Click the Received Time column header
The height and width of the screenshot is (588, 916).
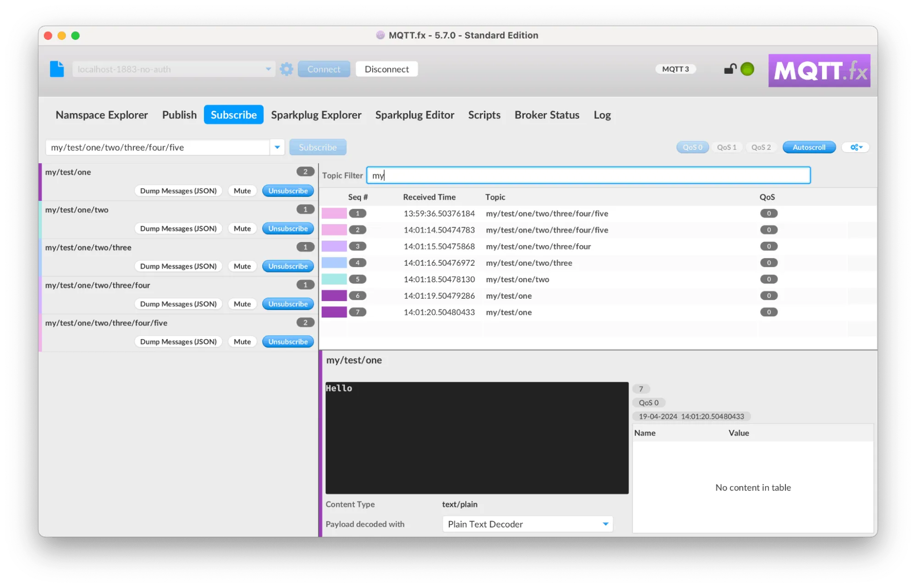click(429, 197)
